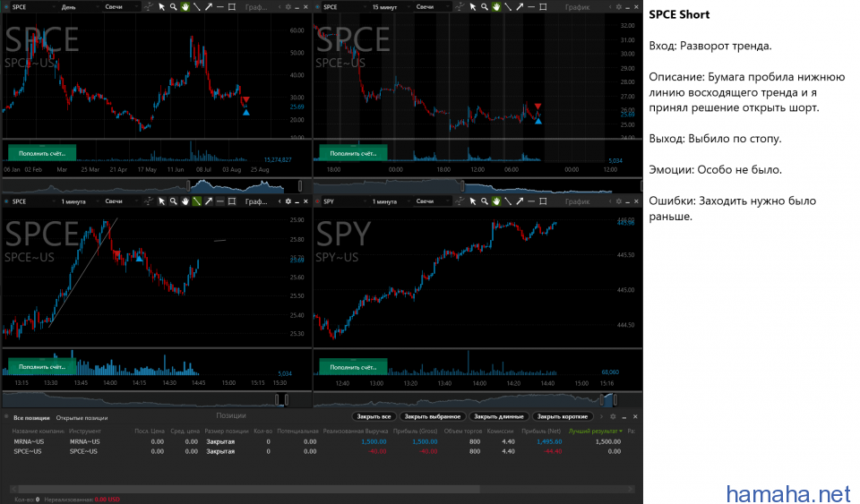Select horizontal line tool in SPCE daily chart
Viewport: 860px width, 504px height.
click(220, 6)
